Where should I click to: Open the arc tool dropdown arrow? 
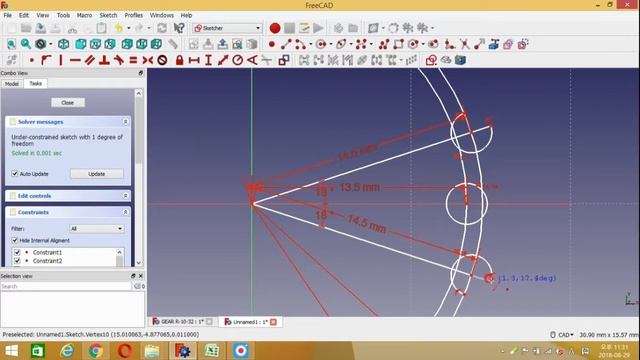pyautogui.click(x=311, y=44)
